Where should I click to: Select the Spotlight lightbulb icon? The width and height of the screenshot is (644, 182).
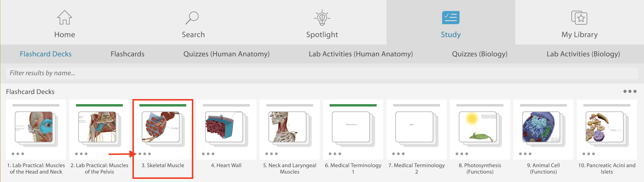(322, 18)
